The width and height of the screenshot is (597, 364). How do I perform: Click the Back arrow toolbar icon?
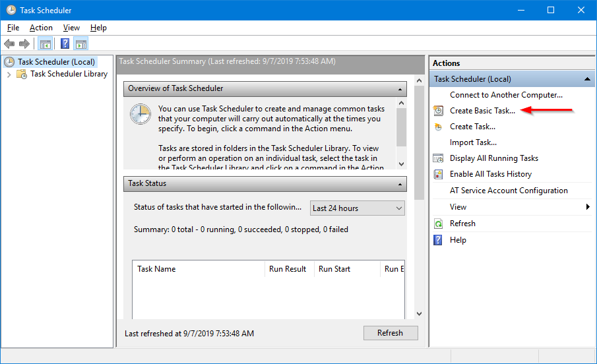(9, 44)
